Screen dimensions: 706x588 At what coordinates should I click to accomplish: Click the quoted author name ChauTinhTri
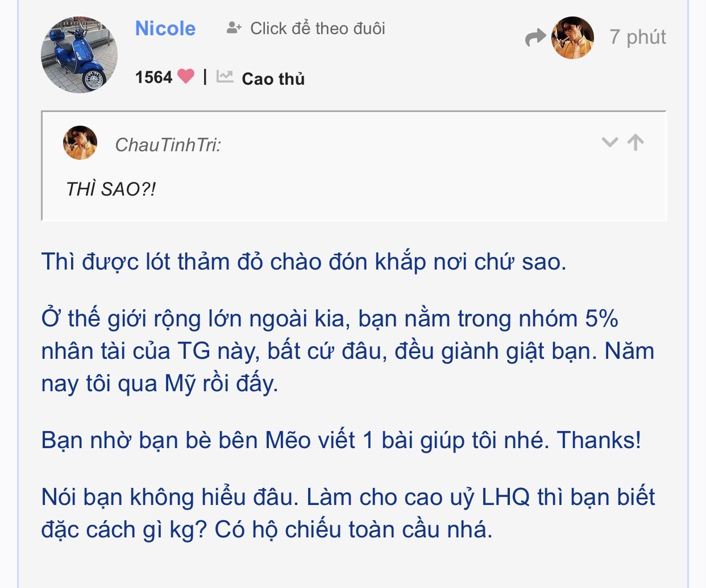[x=168, y=145]
